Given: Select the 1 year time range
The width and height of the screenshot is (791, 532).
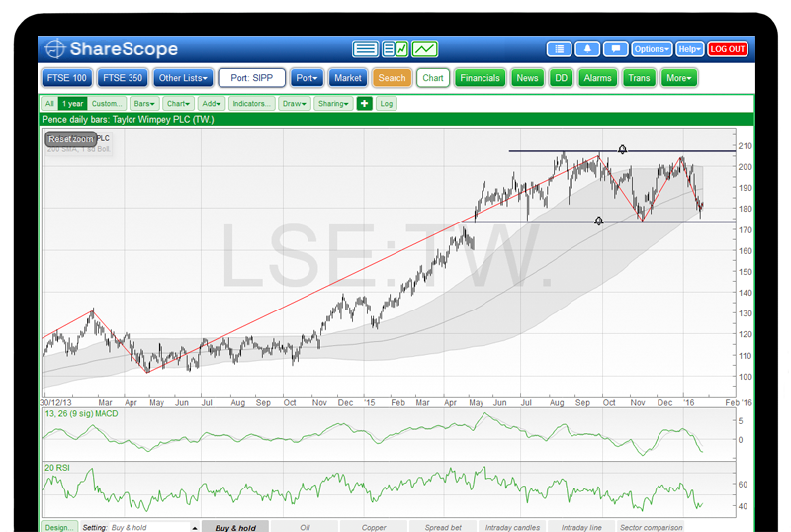Looking at the screenshot, I should [72, 103].
